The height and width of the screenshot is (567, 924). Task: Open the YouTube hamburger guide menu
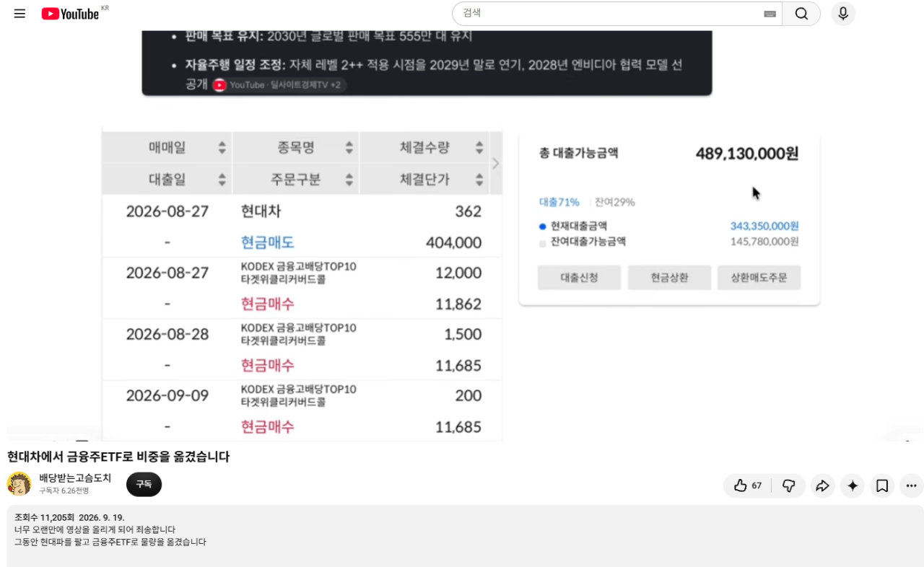[x=19, y=14]
